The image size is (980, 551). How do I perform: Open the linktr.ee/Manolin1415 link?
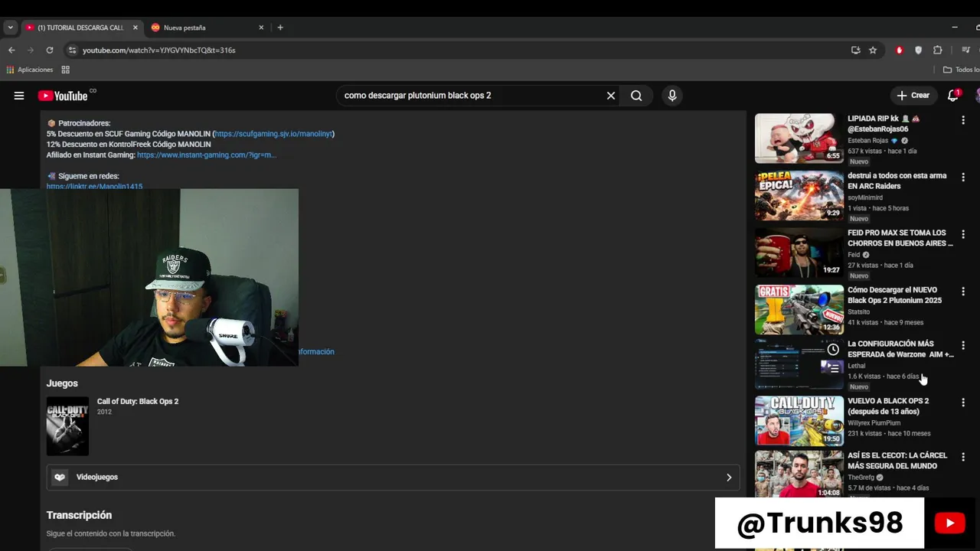click(x=94, y=186)
